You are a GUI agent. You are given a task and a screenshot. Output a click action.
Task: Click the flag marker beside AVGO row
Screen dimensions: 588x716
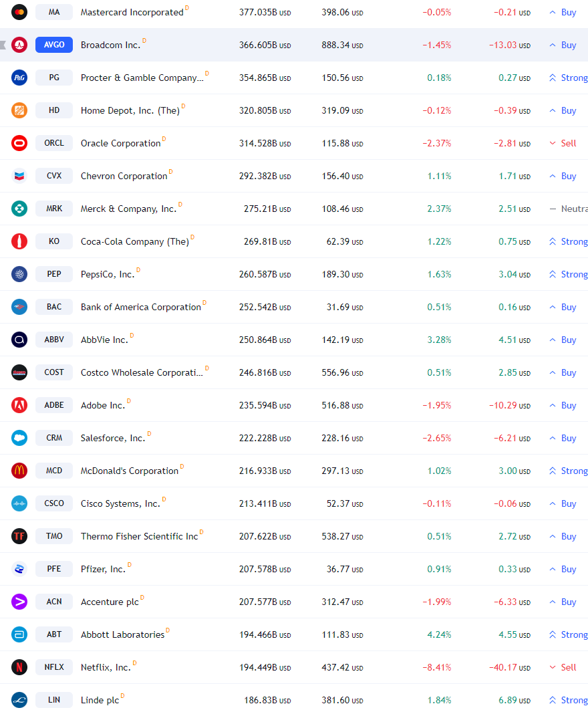(x=3, y=45)
